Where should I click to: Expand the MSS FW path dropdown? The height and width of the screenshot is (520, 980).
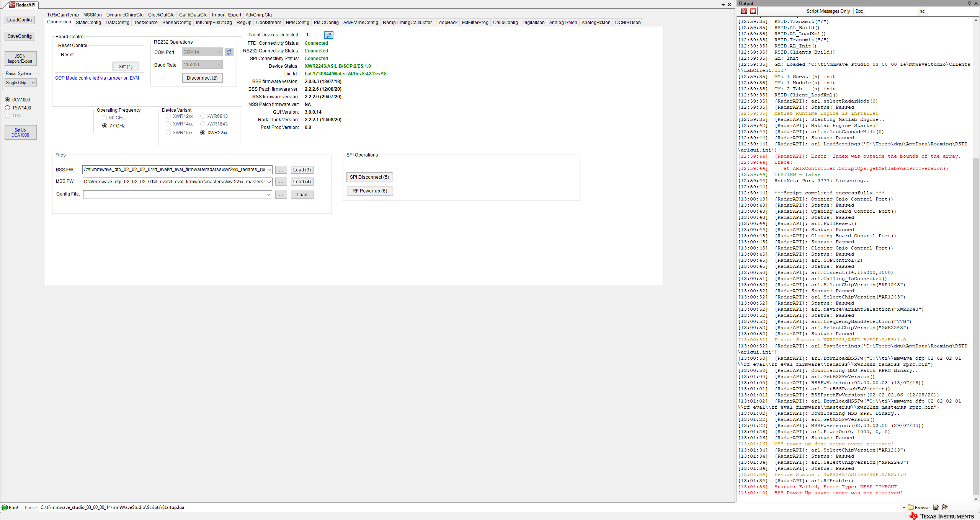269,182
